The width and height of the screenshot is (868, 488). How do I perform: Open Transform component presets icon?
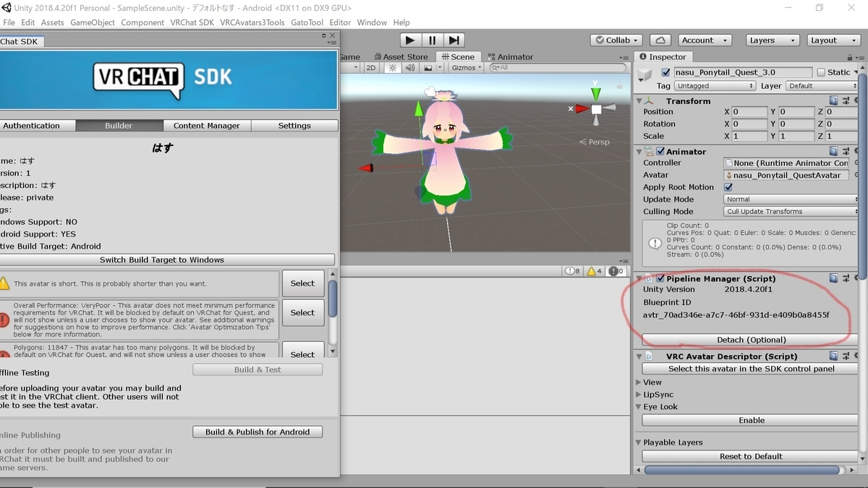click(x=846, y=101)
